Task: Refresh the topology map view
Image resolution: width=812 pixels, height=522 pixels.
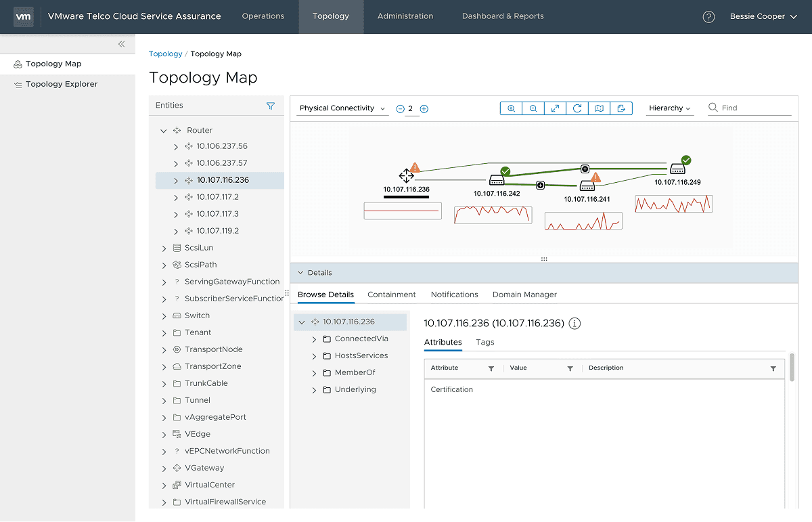Action: click(x=577, y=108)
